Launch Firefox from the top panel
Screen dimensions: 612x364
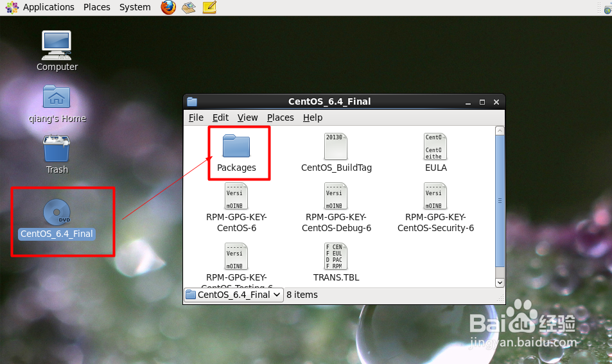(168, 7)
